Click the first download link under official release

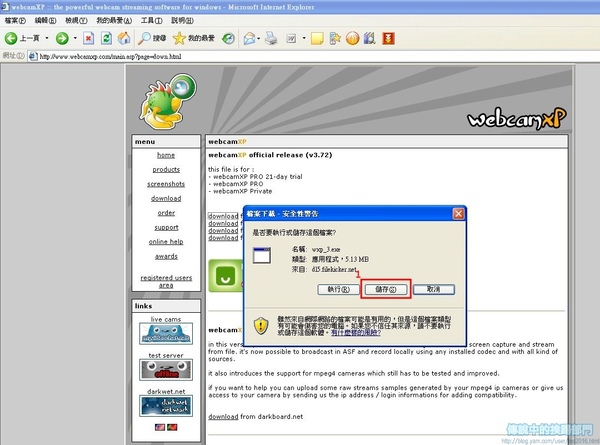[x=223, y=216]
